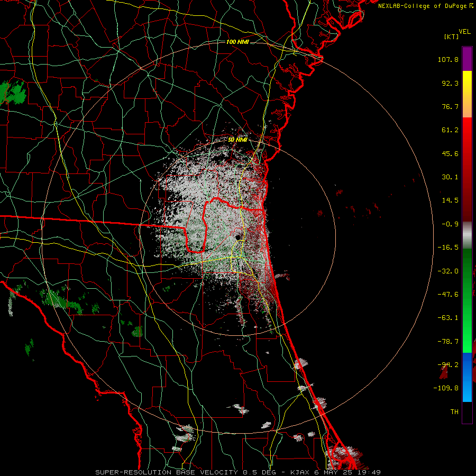Image resolution: width=476 pixels, height=476 pixels.
Task: Pick the red segment of velocity color bar
Action: click(x=467, y=169)
